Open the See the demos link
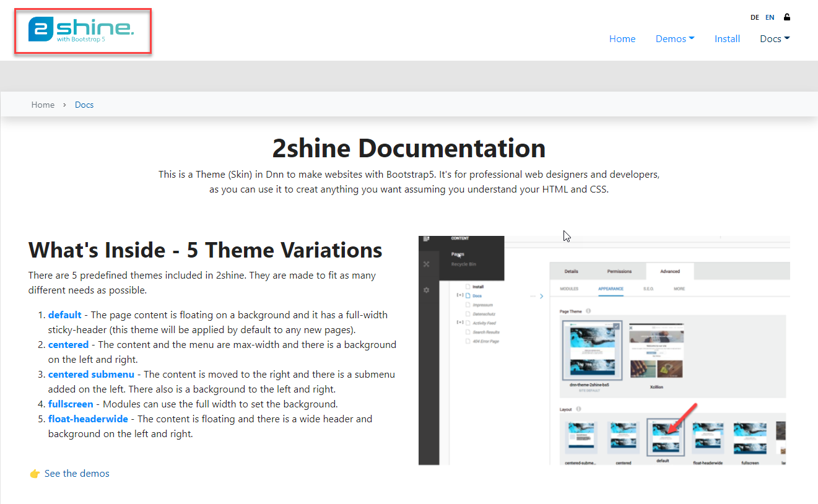Image resolution: width=818 pixels, height=504 pixels. (x=77, y=474)
